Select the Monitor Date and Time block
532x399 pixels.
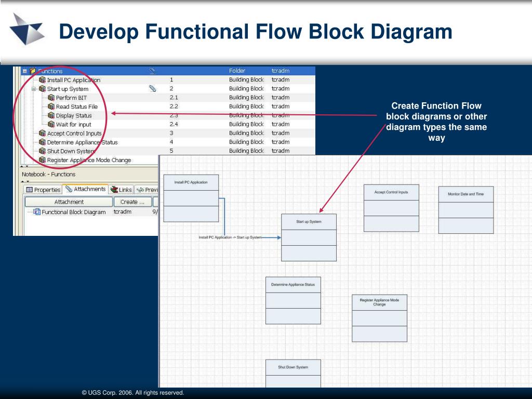(x=466, y=210)
